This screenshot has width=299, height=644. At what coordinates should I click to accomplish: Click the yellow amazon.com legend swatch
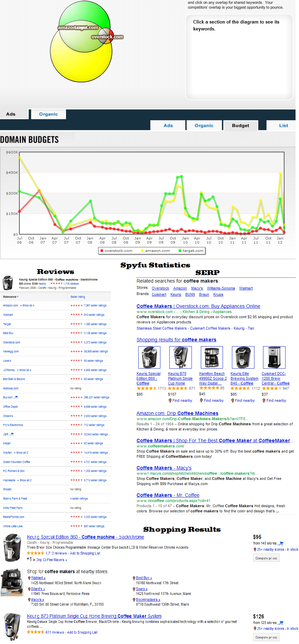click(142, 251)
